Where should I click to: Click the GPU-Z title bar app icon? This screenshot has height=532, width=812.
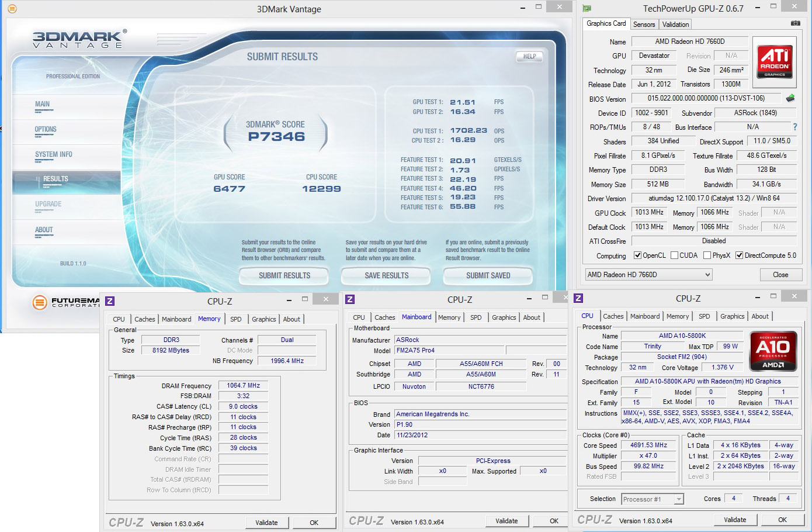587,8
